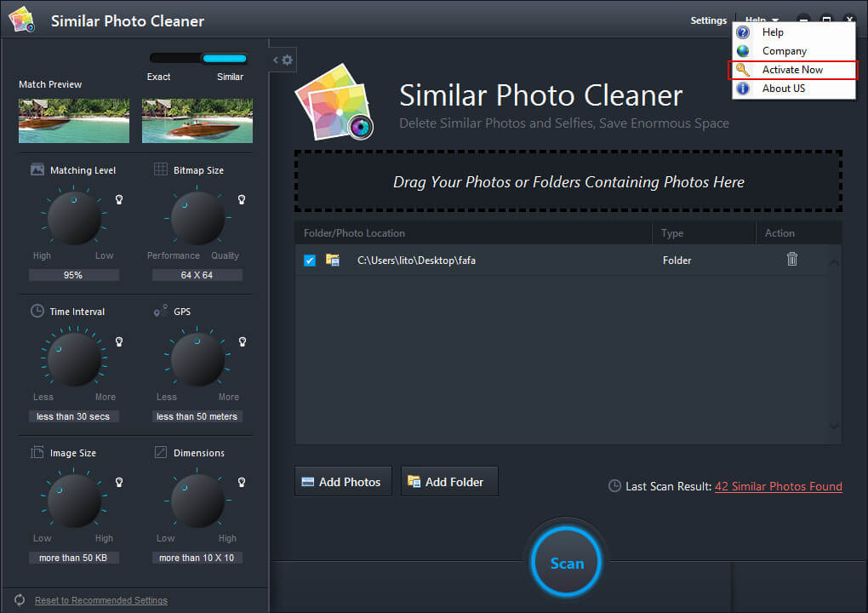Click the 95% matching level value field
The height and width of the screenshot is (613, 868).
pyautogui.click(x=74, y=275)
